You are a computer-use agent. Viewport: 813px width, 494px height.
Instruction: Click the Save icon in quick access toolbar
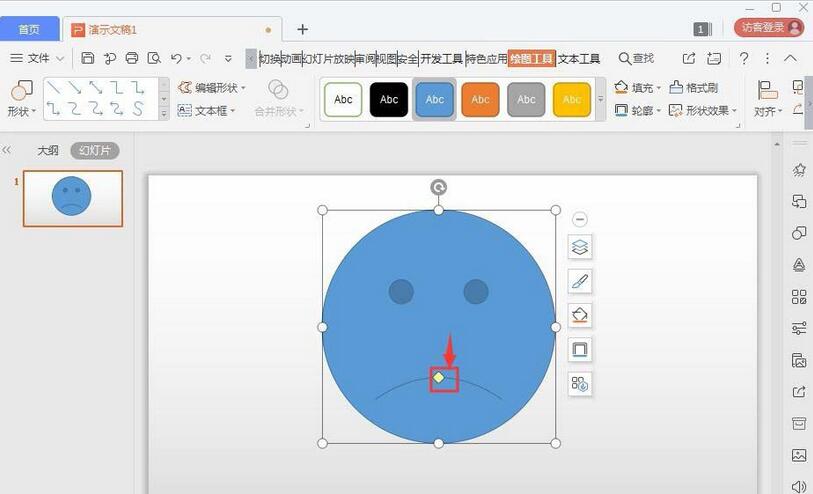coord(88,58)
